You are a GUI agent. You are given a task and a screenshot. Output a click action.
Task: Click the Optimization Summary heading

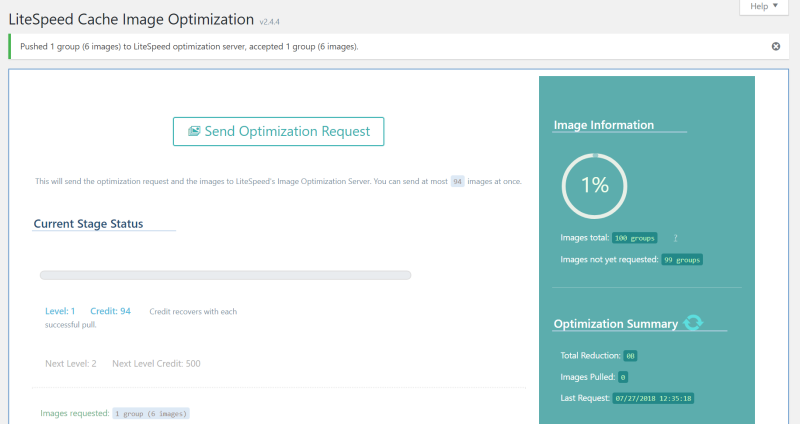pyautogui.click(x=616, y=324)
